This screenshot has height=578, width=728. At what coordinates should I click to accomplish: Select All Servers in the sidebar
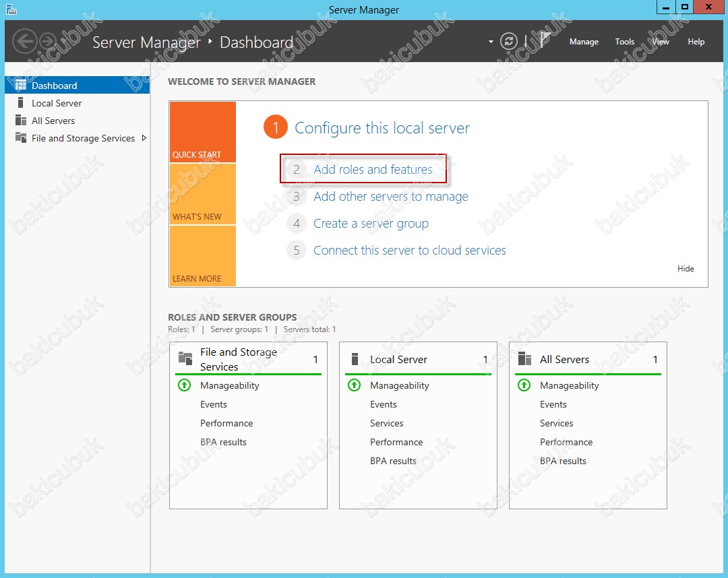click(77, 121)
